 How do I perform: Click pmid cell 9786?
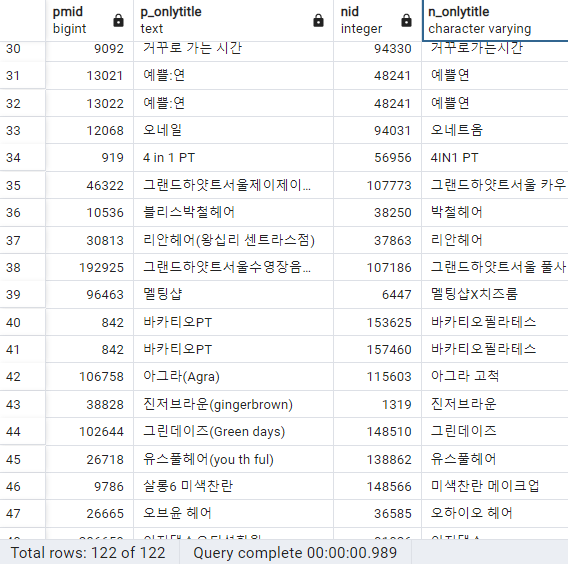89,486
